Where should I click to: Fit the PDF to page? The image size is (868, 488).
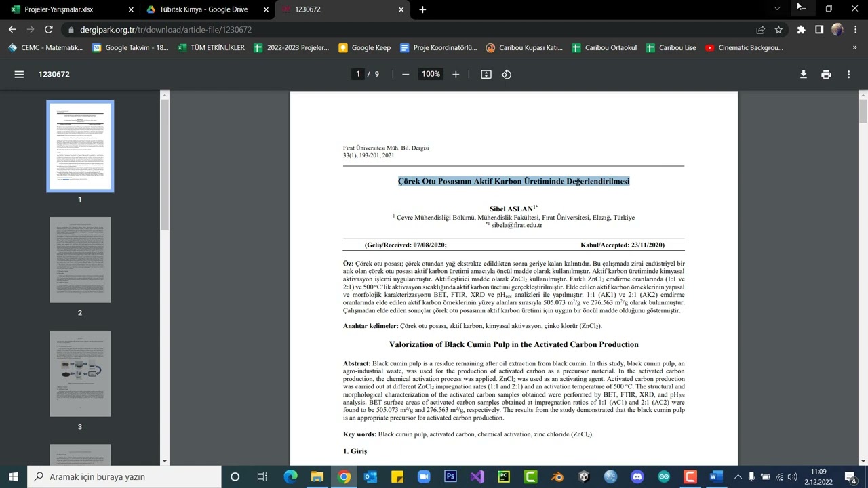[x=486, y=75]
